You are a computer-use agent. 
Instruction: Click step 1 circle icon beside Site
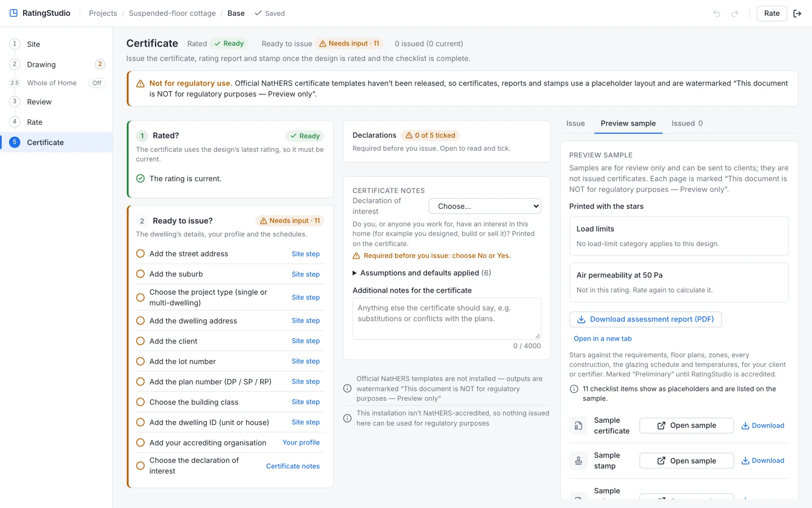coord(15,44)
